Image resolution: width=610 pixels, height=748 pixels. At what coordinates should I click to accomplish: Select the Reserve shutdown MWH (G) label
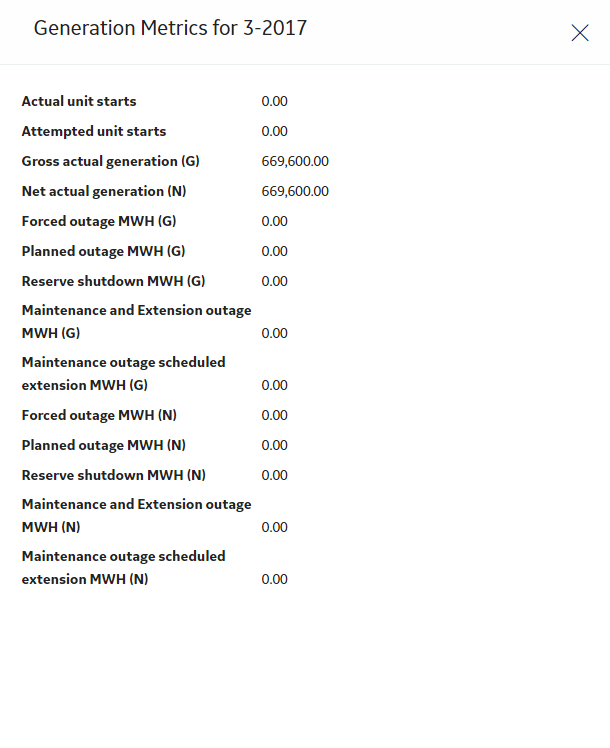(114, 281)
